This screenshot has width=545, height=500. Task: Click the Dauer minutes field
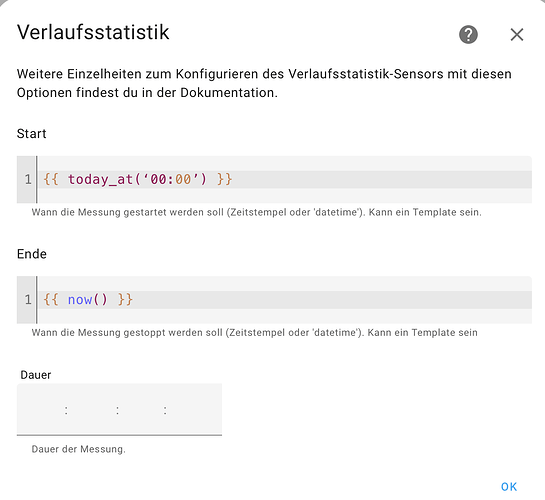(141, 410)
